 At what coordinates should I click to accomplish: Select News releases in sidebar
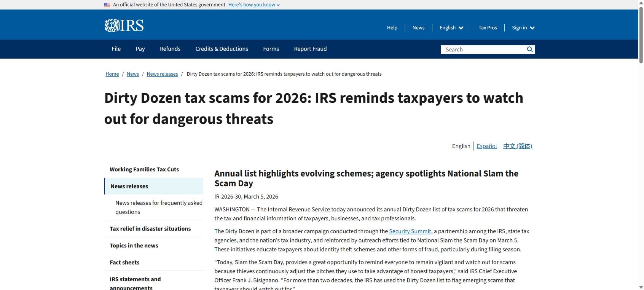tap(153, 186)
